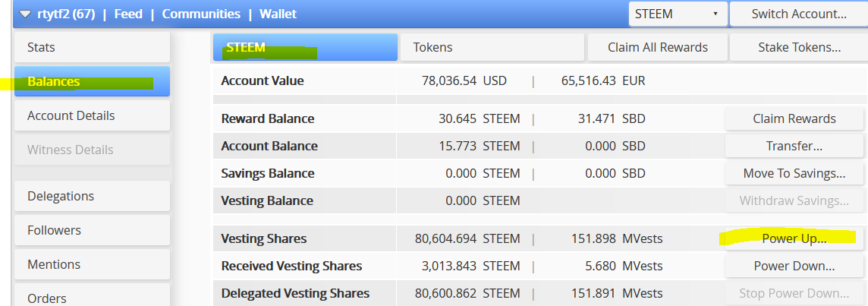The height and width of the screenshot is (306, 868).
Task: Go to Communities page
Action: tap(201, 14)
